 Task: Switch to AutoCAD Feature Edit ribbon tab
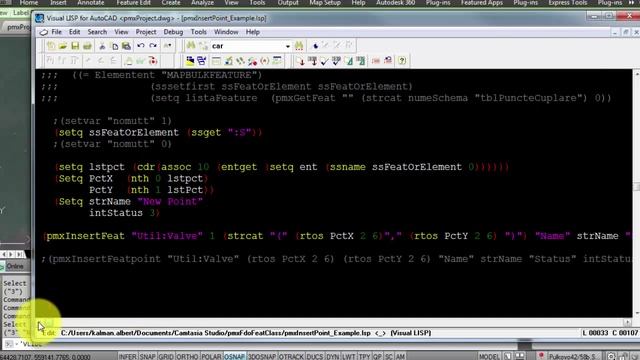[x=133, y=3]
